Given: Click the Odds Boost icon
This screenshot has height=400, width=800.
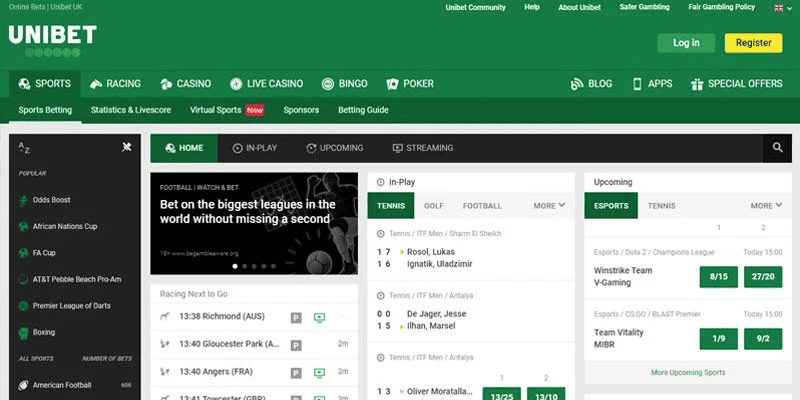Looking at the screenshot, I should point(23,200).
